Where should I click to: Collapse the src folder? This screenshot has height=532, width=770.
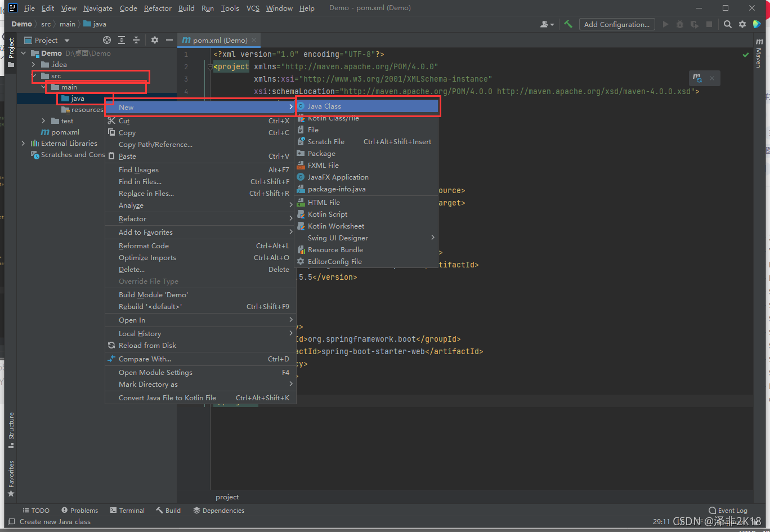point(34,76)
